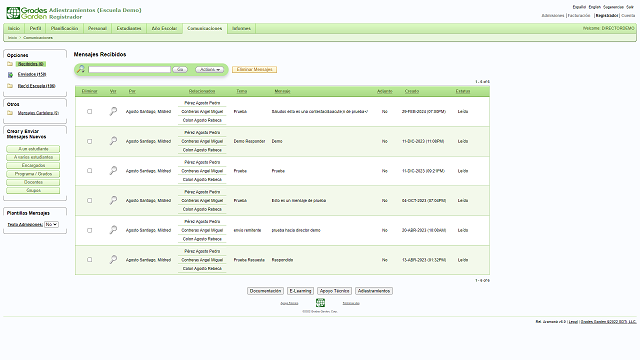
Task: Open the Enviados folder link
Action: coord(32,74)
